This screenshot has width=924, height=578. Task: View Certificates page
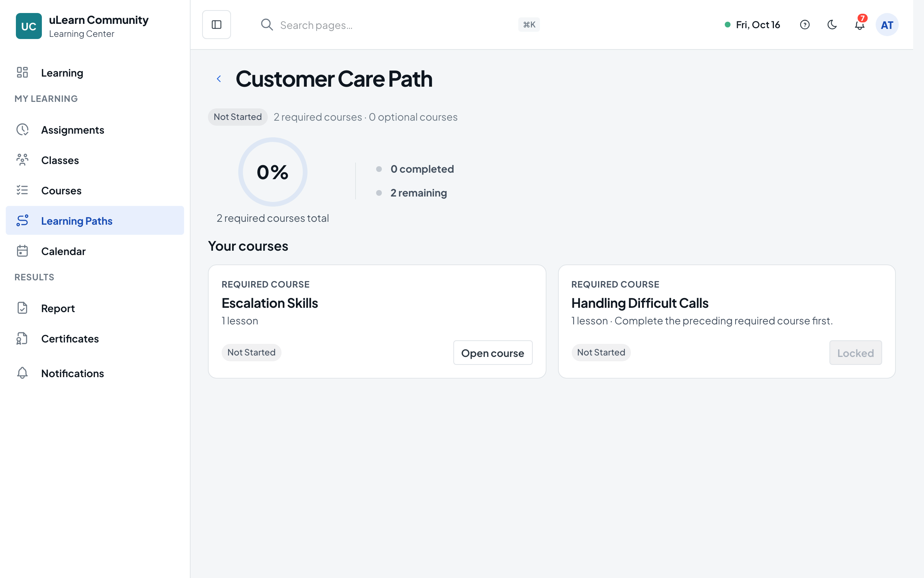95,339
